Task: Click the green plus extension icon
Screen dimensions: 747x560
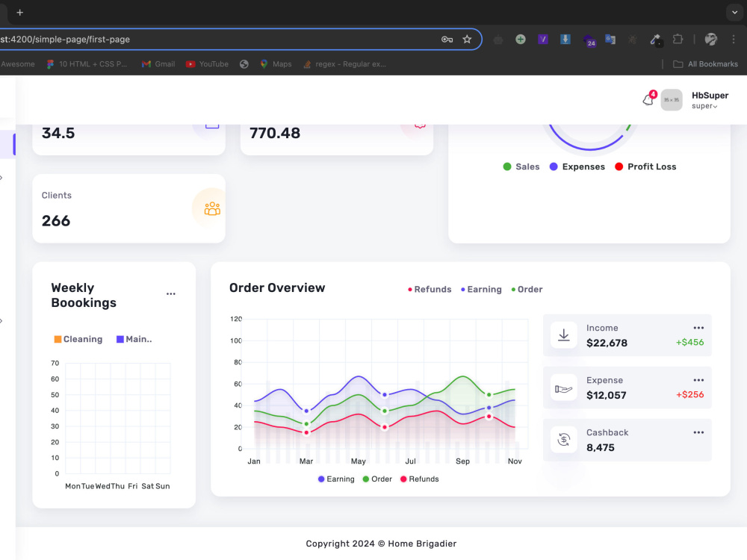Action: coord(520,40)
